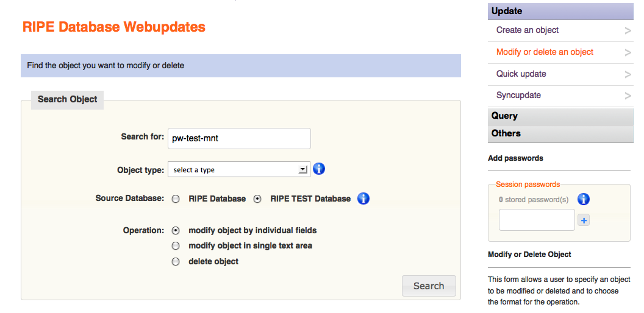Click arrow icon beside Modify or delete an object
Image resolution: width=644 pixels, height=313 pixels.
pyautogui.click(x=628, y=52)
